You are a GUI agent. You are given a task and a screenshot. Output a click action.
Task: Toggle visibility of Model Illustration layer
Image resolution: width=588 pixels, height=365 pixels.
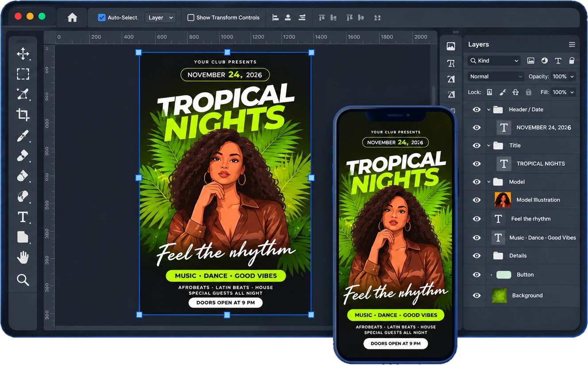[x=476, y=200]
